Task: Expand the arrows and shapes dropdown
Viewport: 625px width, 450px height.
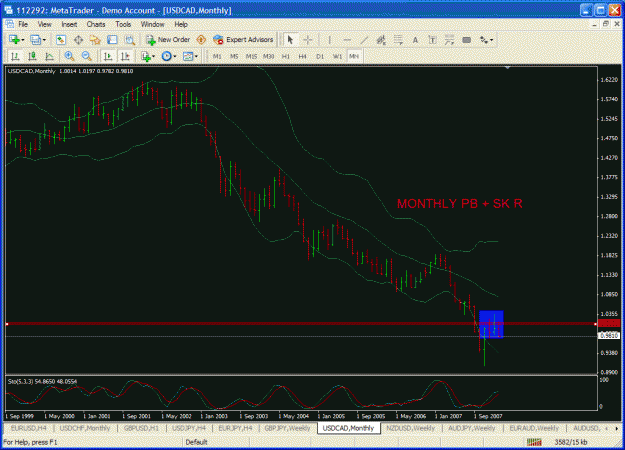Action: click(486, 40)
